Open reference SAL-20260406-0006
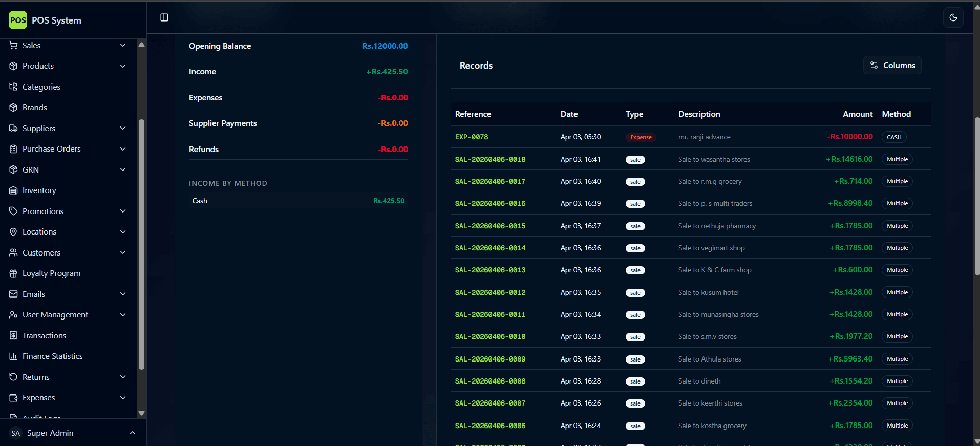980x446 pixels. click(x=490, y=426)
